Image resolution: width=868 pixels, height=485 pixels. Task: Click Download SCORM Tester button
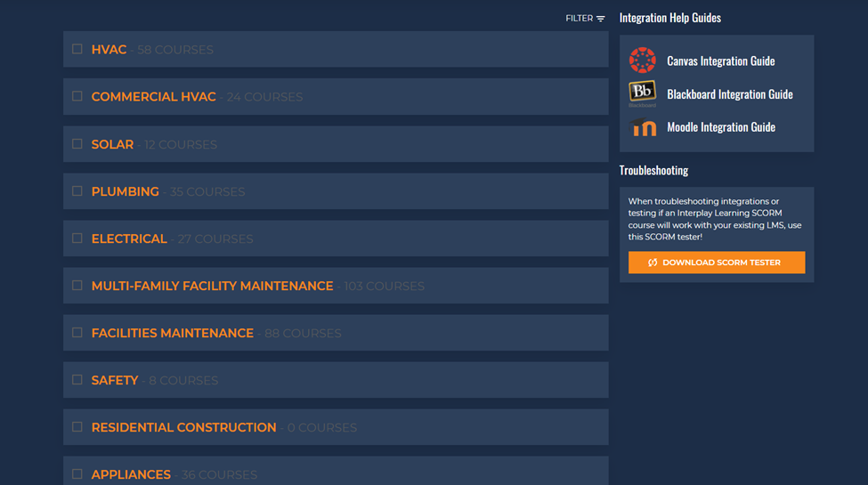(x=717, y=263)
